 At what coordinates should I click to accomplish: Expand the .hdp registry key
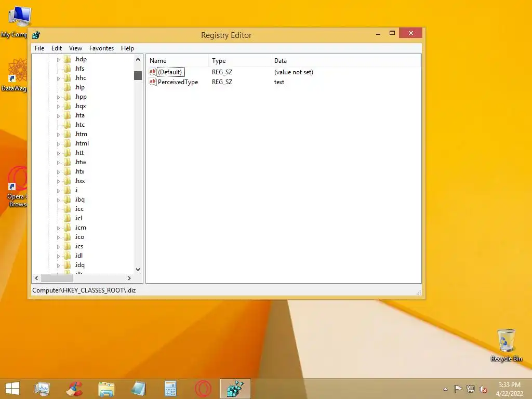58,60
